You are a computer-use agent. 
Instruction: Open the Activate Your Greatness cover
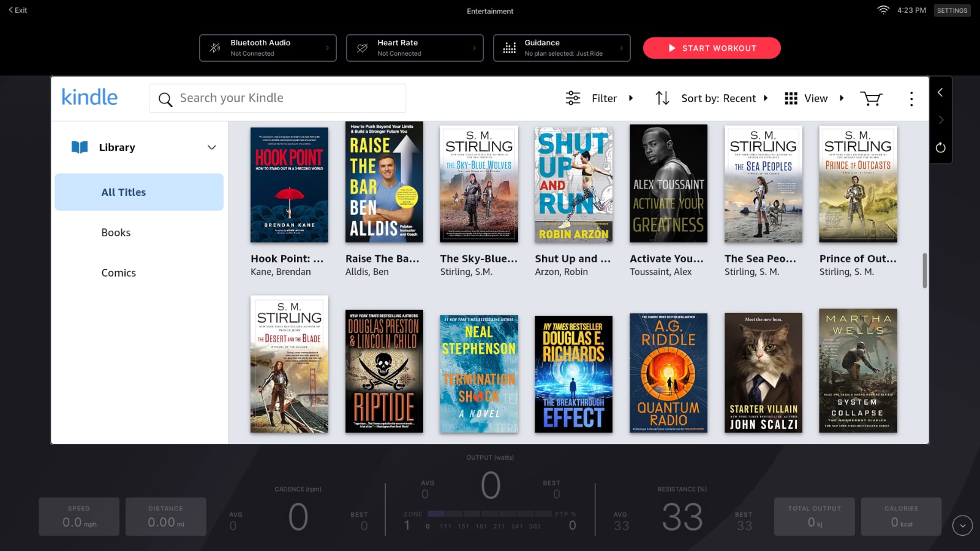(x=668, y=184)
